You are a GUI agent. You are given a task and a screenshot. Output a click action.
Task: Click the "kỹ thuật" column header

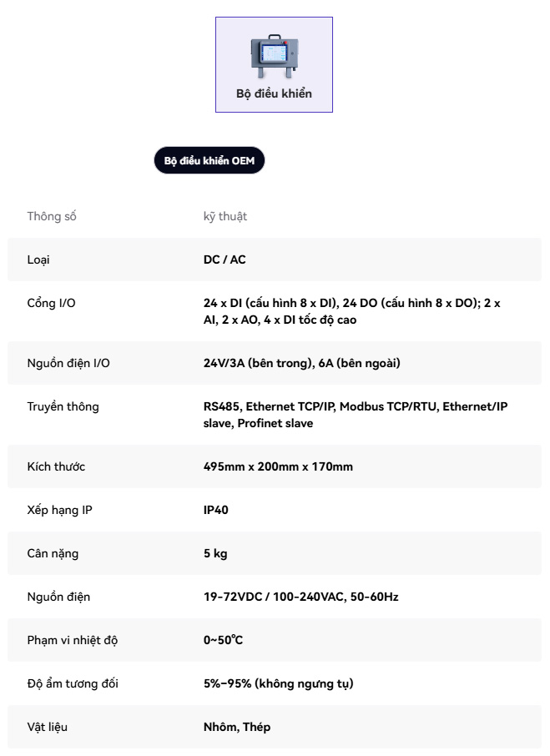(x=225, y=216)
